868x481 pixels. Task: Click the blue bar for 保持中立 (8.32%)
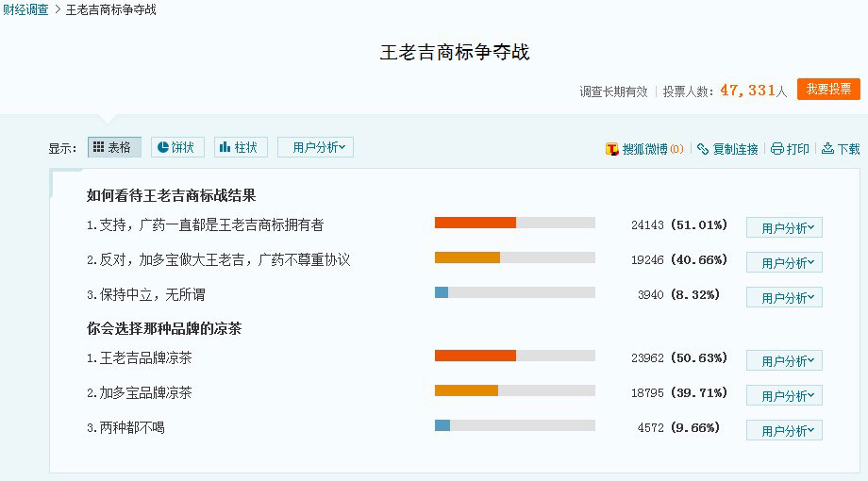pyautogui.click(x=442, y=292)
